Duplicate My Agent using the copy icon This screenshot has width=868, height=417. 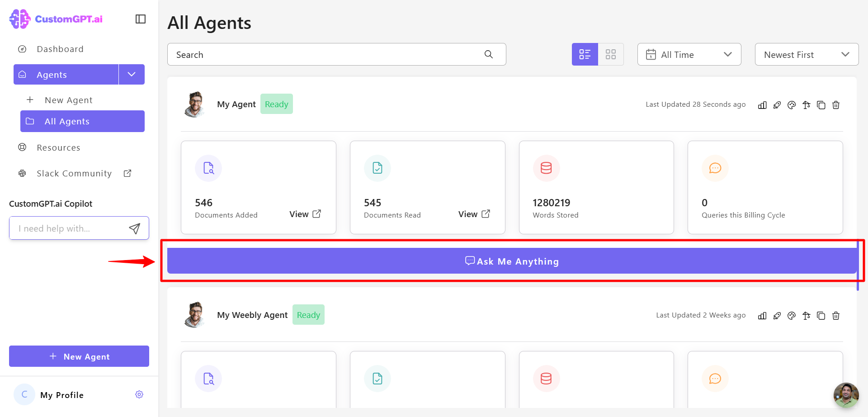tap(821, 105)
